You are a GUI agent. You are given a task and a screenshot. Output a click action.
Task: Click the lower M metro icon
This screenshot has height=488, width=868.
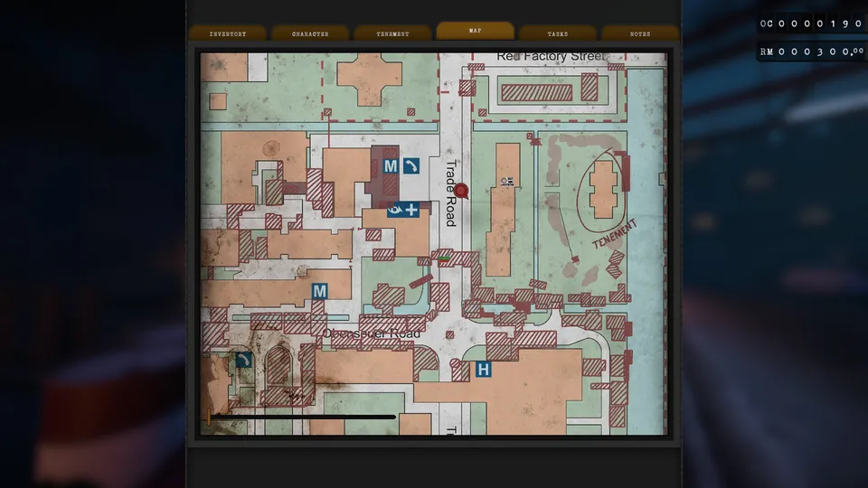(319, 291)
